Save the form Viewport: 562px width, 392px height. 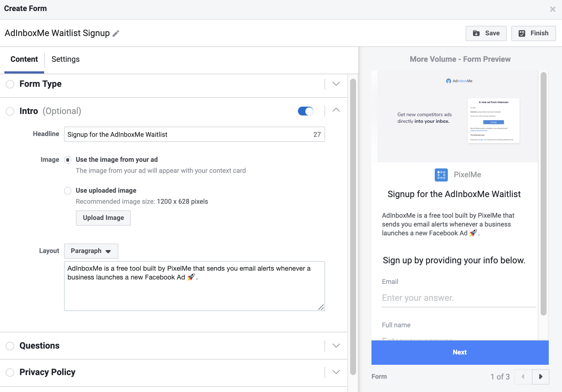coord(486,33)
